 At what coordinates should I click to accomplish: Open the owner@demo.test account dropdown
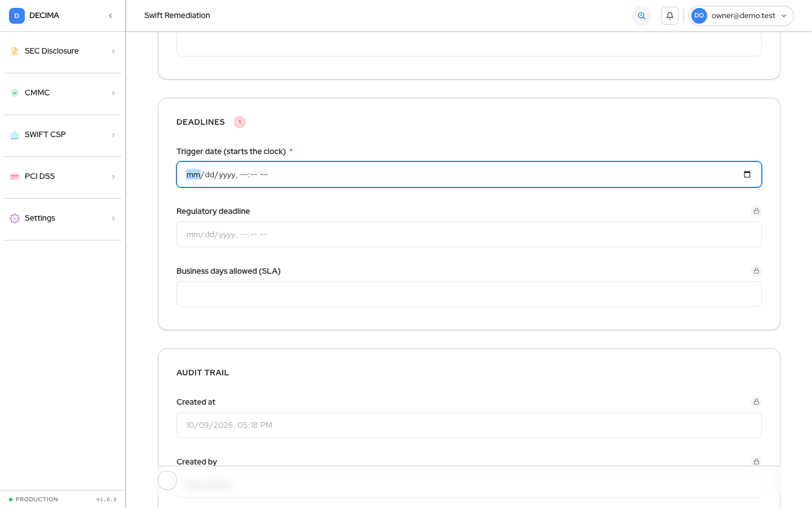(x=741, y=16)
